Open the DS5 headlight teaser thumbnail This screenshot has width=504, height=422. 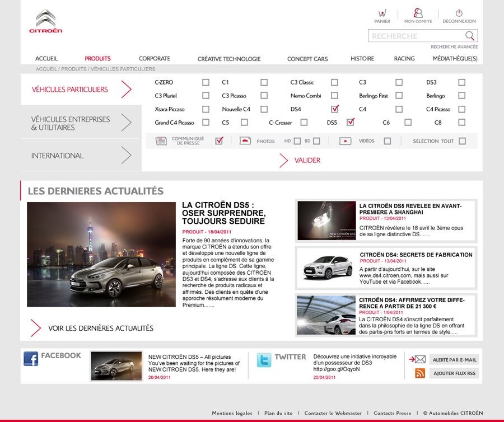point(326,221)
